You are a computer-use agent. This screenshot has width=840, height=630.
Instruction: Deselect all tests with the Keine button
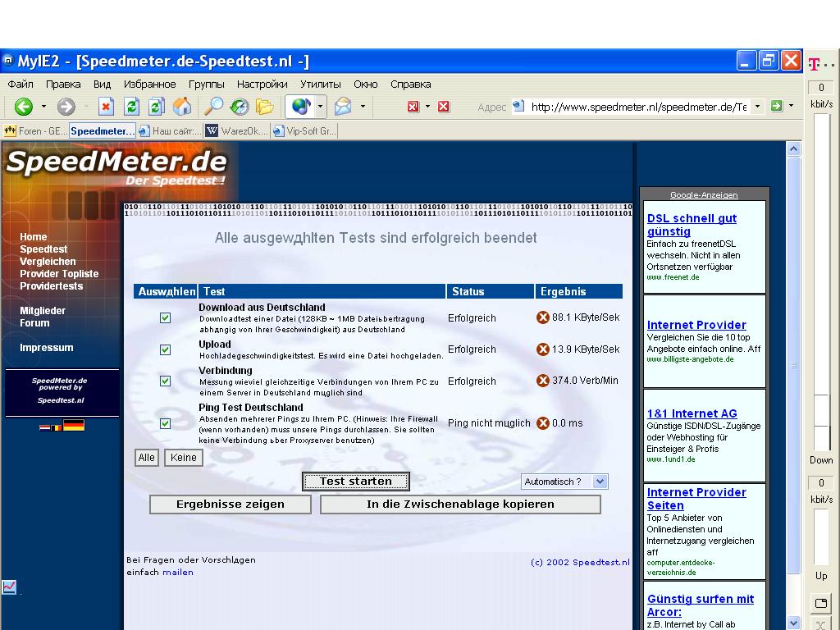tap(183, 458)
